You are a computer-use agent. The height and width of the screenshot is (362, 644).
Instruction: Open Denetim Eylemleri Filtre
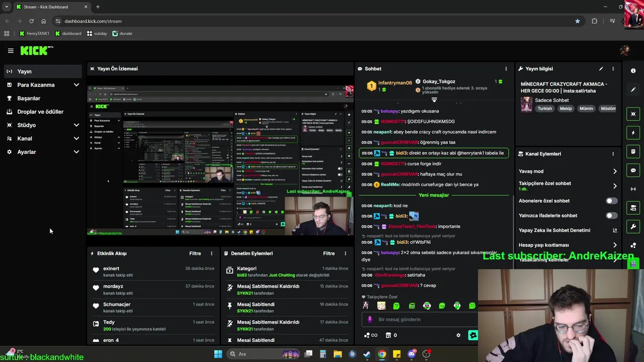click(329, 253)
